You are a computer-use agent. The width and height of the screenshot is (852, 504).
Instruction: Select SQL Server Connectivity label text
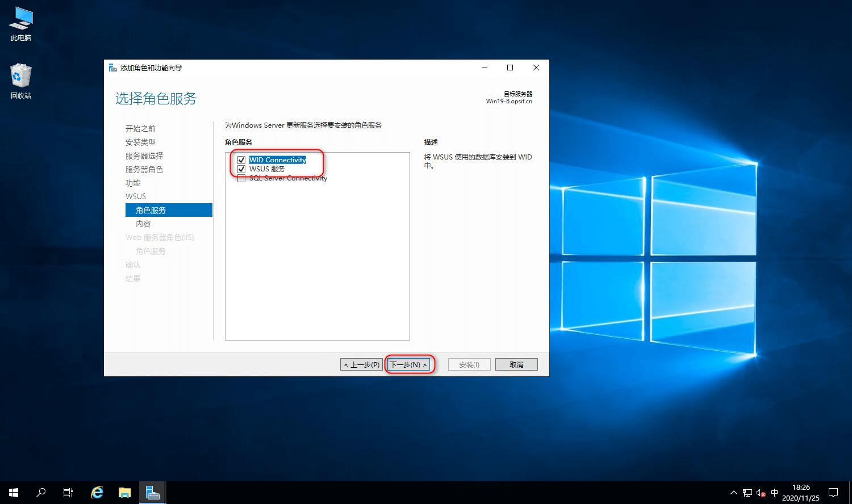point(288,178)
